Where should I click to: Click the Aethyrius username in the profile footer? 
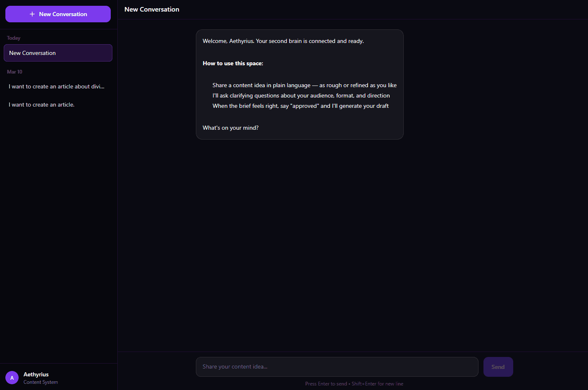click(36, 374)
